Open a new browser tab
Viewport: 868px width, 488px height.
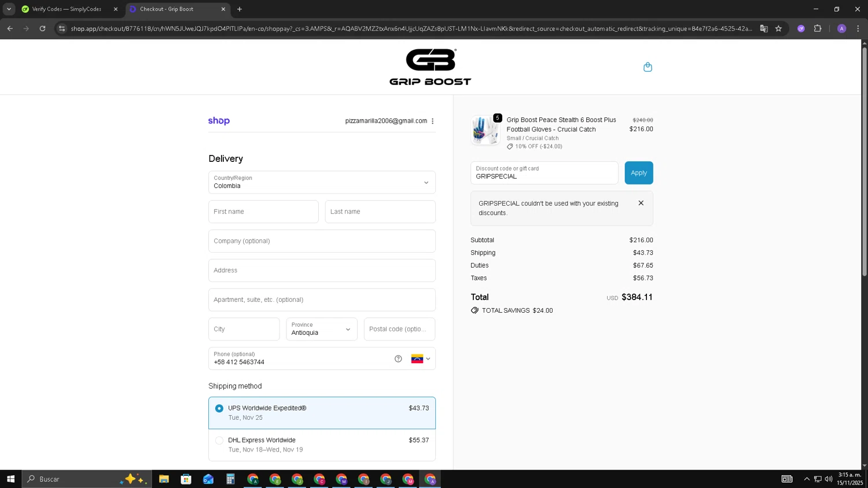(x=240, y=9)
